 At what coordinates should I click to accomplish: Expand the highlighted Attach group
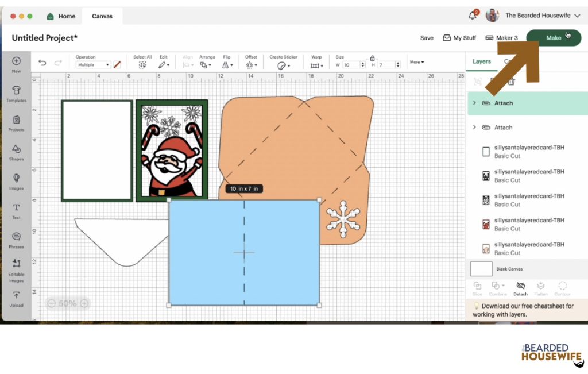click(x=474, y=103)
